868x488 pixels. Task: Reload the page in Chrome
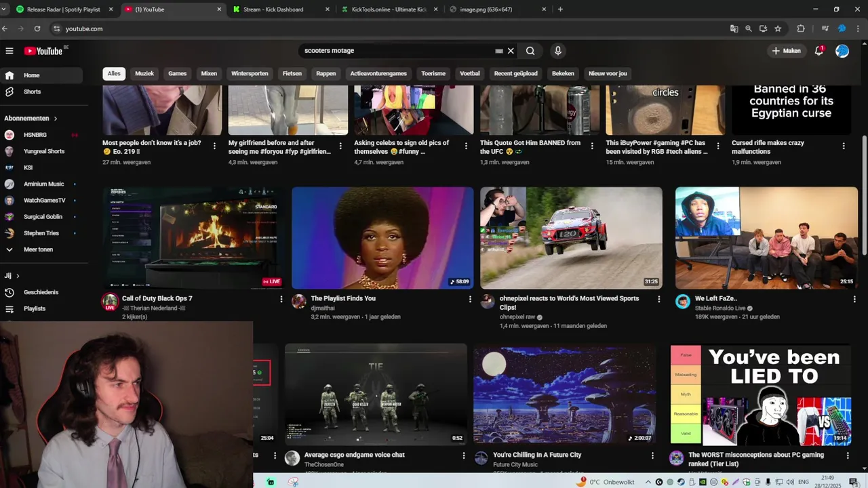pyautogui.click(x=37, y=28)
